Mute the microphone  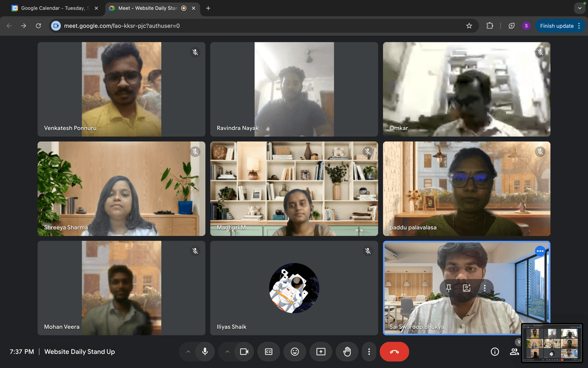205,352
